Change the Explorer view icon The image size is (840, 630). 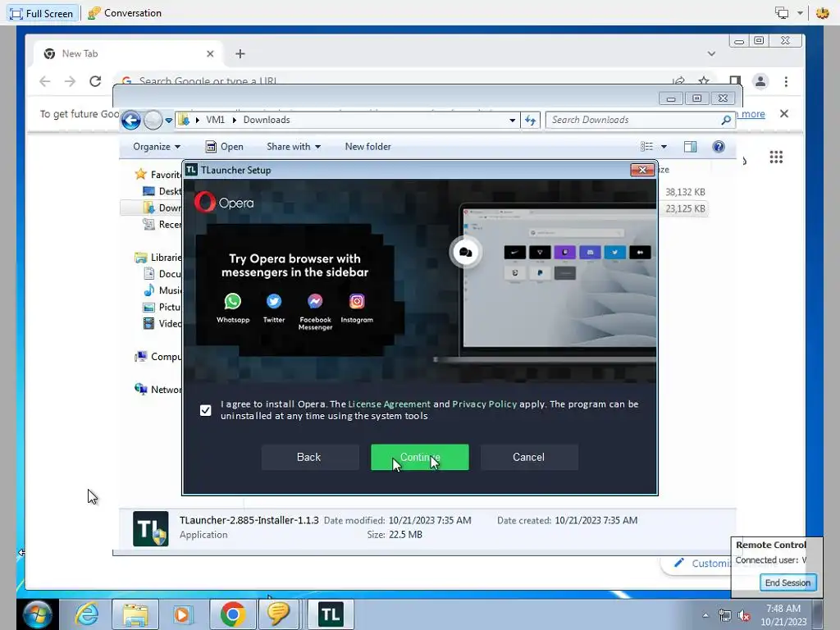[x=647, y=147]
